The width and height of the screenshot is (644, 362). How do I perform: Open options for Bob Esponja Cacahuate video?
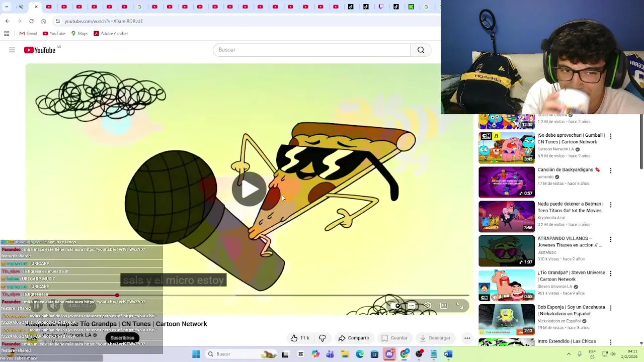(611, 308)
